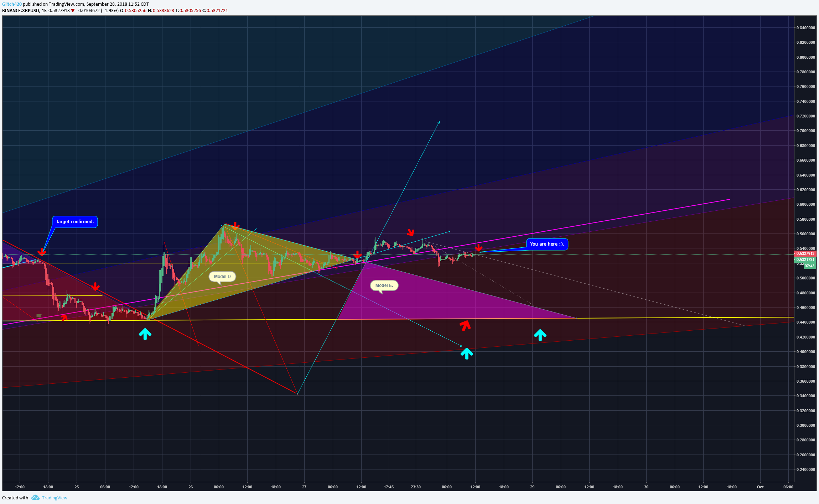Select the 'Target confirmed.' callout
Screen dimensions: 819x504
pyautogui.click(x=75, y=222)
